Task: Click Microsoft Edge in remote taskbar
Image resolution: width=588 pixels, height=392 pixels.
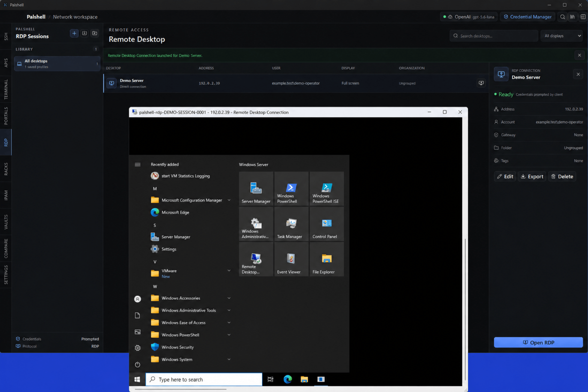Action: [288, 379]
